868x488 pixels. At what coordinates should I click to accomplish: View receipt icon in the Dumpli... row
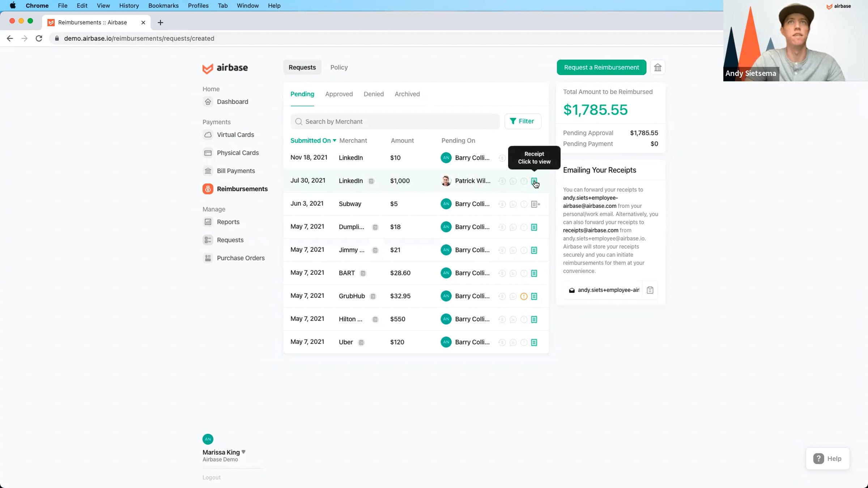click(x=534, y=227)
